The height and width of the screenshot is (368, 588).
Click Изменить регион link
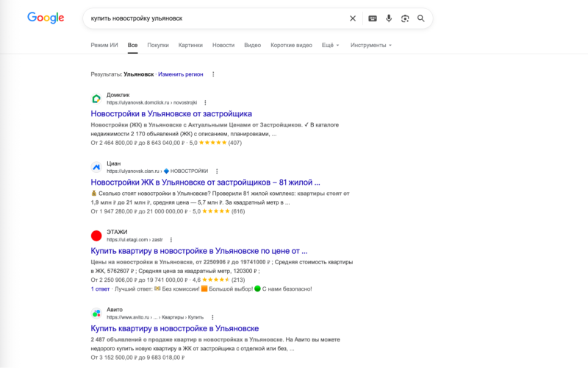tap(180, 74)
